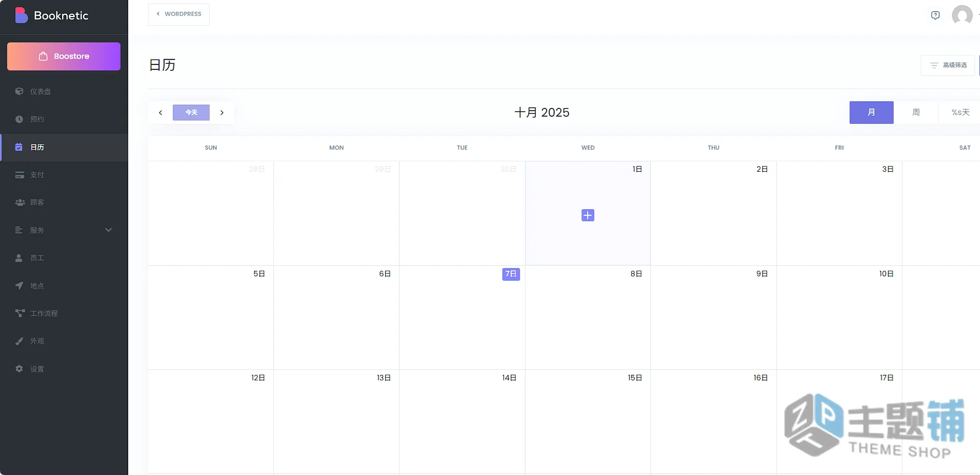This screenshot has height=475, width=980.
Task: Open the 高级筛选 filter button
Action: [948, 65]
